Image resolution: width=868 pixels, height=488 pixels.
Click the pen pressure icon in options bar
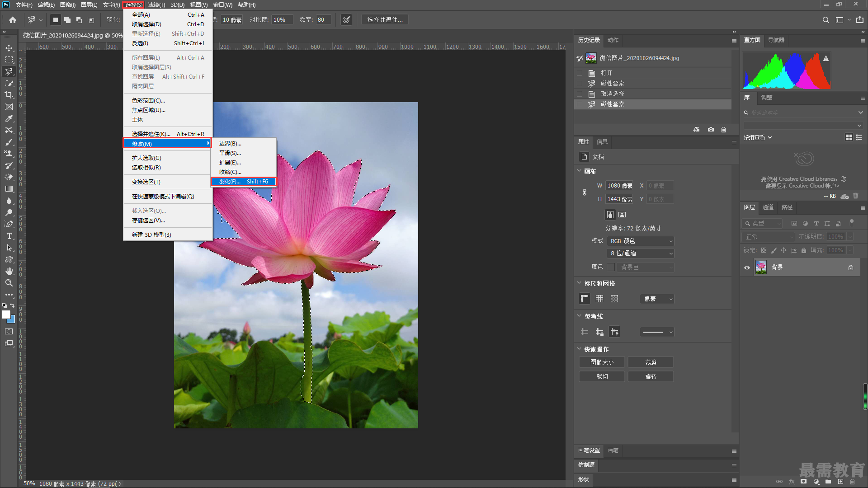coord(346,20)
